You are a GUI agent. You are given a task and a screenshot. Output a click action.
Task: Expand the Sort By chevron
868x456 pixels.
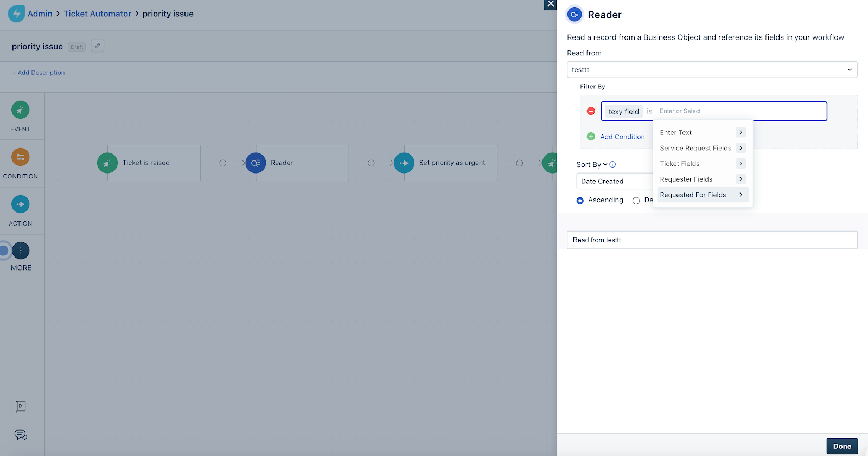coord(605,164)
